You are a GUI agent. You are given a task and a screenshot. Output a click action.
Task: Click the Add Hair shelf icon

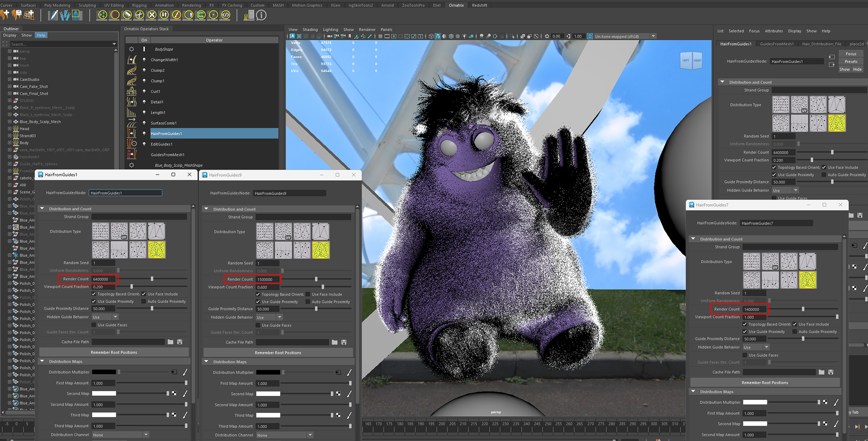tap(5, 15)
